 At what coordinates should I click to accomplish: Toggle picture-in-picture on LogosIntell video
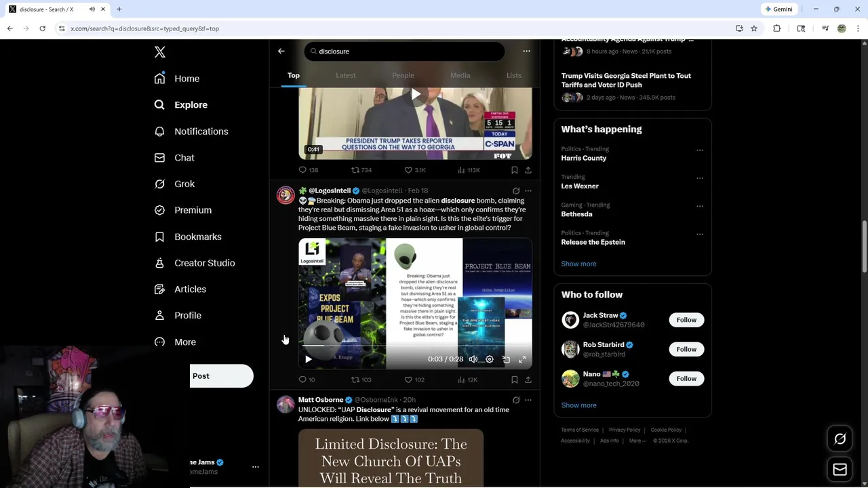click(x=506, y=359)
